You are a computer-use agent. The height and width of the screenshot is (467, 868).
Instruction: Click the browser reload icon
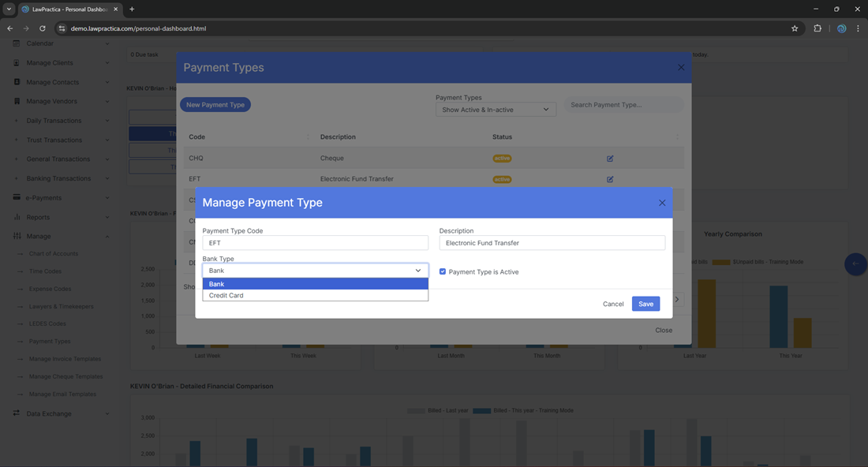[43, 28]
